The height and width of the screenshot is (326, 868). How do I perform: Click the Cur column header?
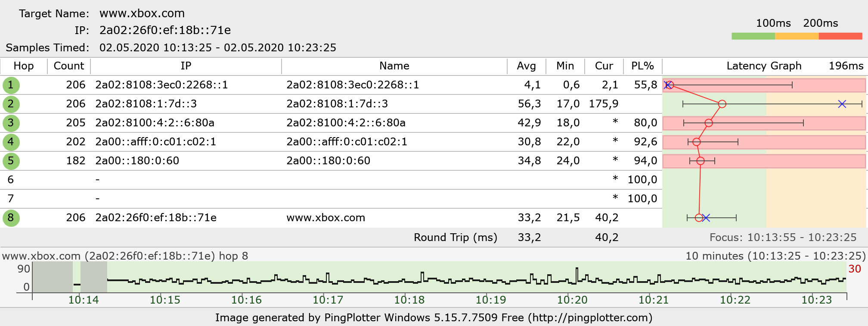click(604, 66)
